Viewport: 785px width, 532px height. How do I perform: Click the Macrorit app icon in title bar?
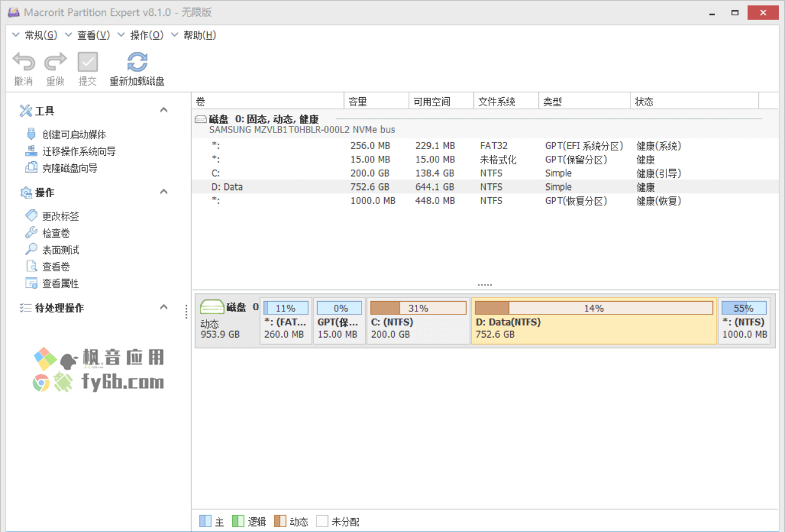13,12
